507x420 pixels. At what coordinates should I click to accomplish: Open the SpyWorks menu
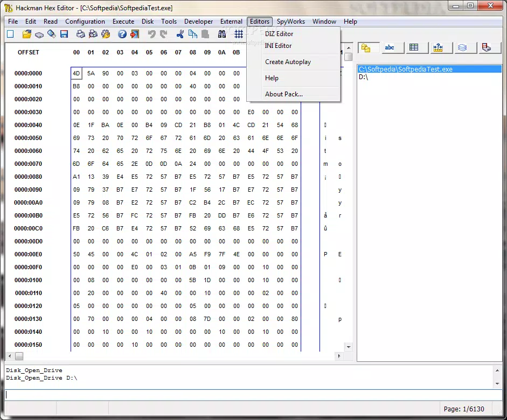(x=291, y=22)
